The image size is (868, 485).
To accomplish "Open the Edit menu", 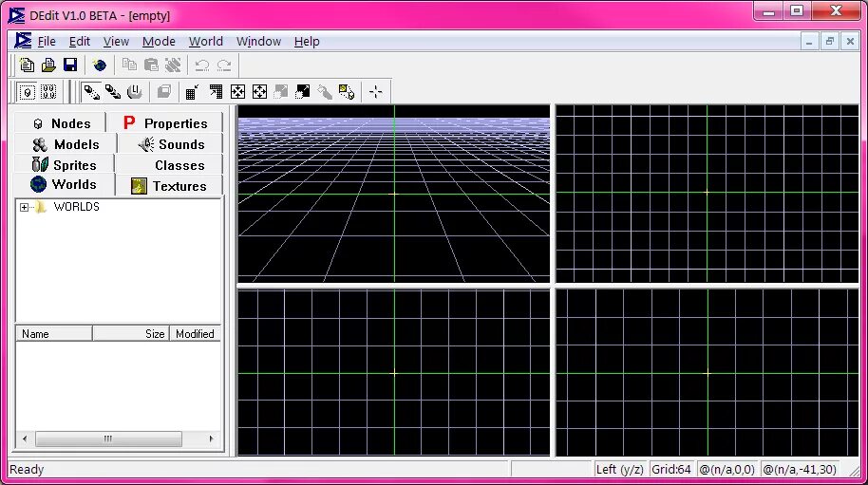I will (79, 42).
